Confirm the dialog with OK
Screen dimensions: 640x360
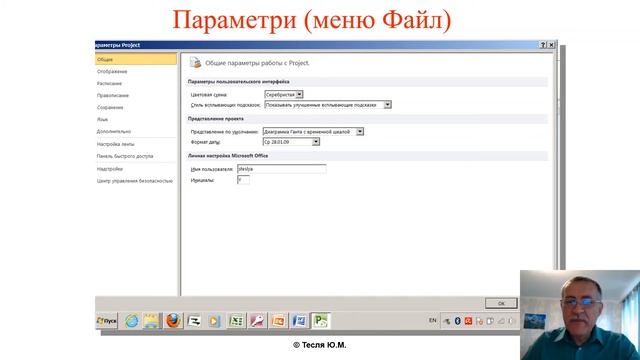coord(501,303)
